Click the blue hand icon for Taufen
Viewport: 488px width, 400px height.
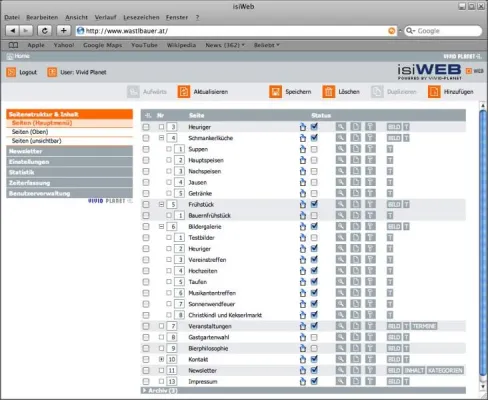(x=303, y=282)
